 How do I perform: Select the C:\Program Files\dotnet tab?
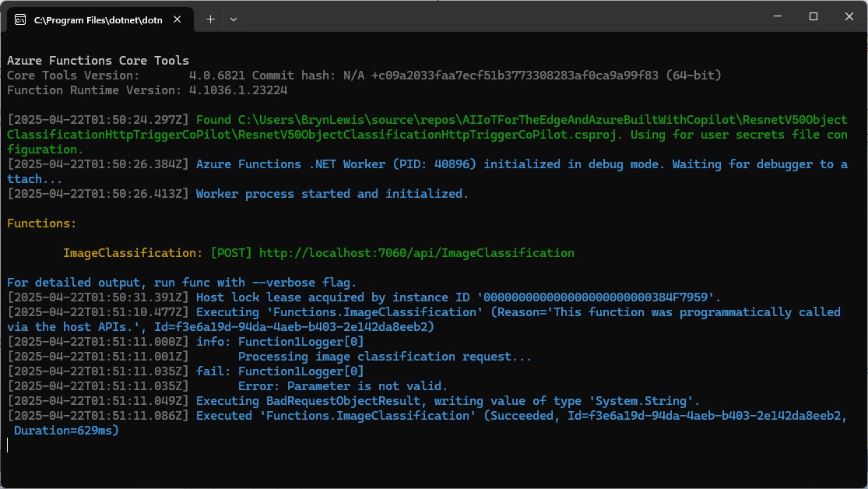point(97,19)
